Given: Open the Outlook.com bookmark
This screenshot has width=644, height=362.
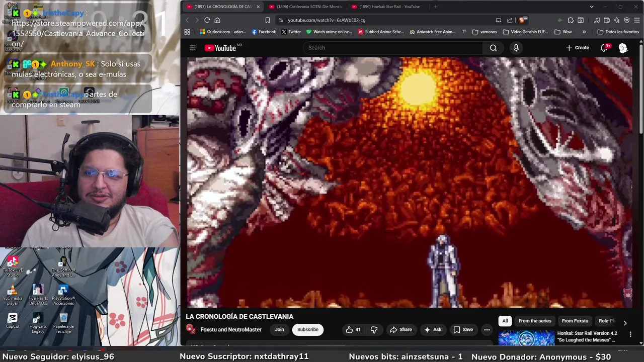Looking at the screenshot, I should pyautogui.click(x=222, y=32).
